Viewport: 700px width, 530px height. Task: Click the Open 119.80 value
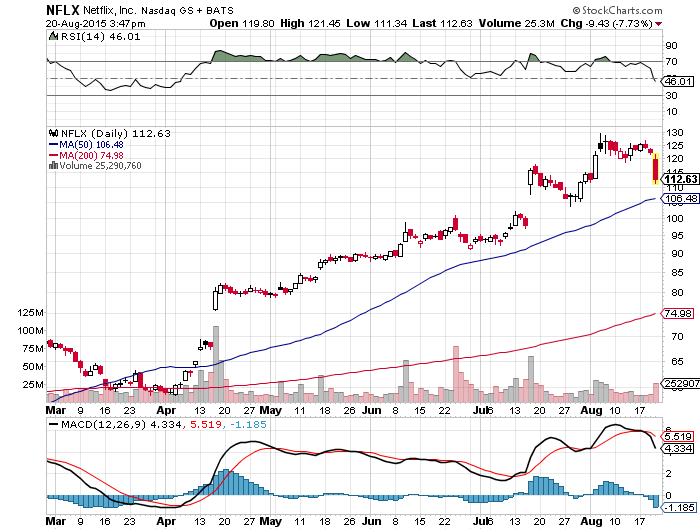coord(242,23)
